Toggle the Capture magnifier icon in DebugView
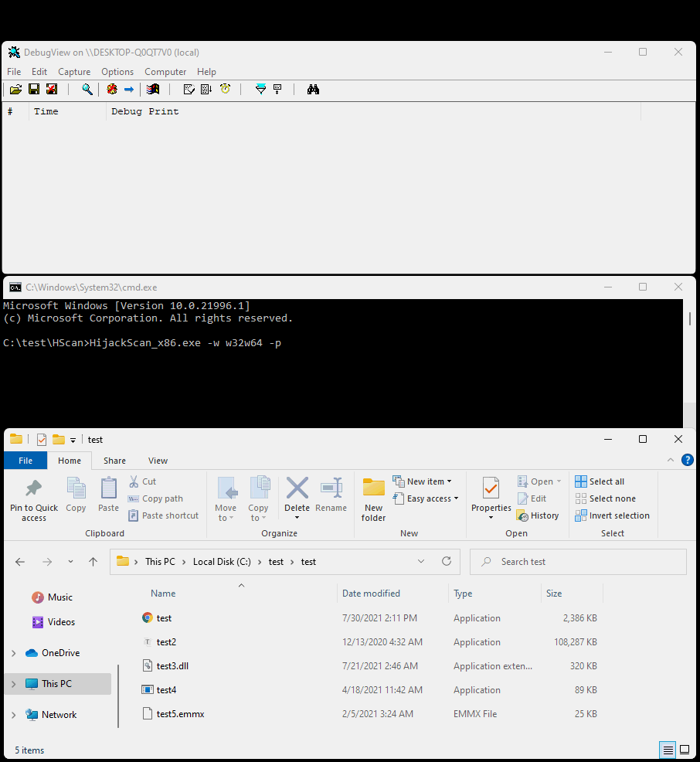The image size is (700, 762). click(x=87, y=90)
